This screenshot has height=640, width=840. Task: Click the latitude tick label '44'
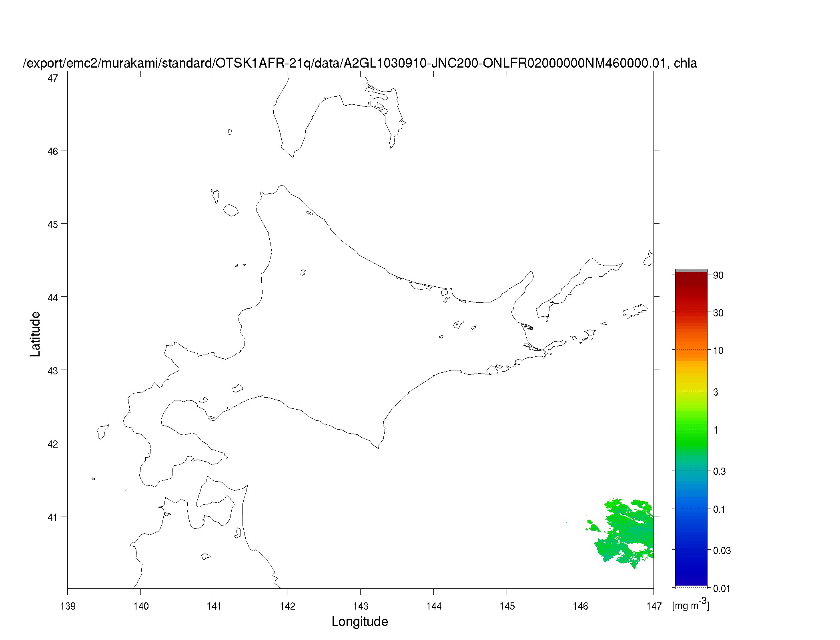coord(52,298)
